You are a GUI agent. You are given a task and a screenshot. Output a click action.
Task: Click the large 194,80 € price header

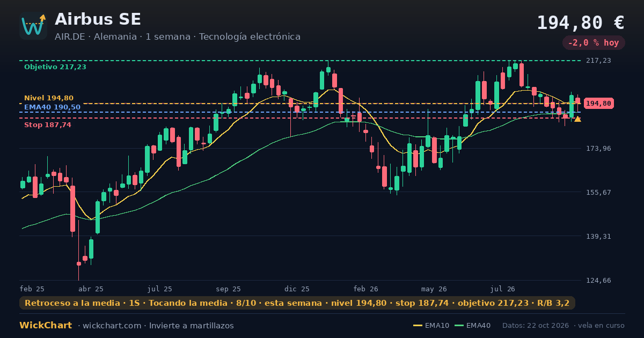[x=581, y=23]
